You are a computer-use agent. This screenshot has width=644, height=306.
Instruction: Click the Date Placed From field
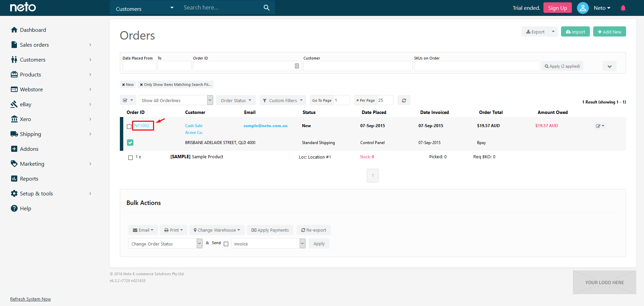(139, 66)
